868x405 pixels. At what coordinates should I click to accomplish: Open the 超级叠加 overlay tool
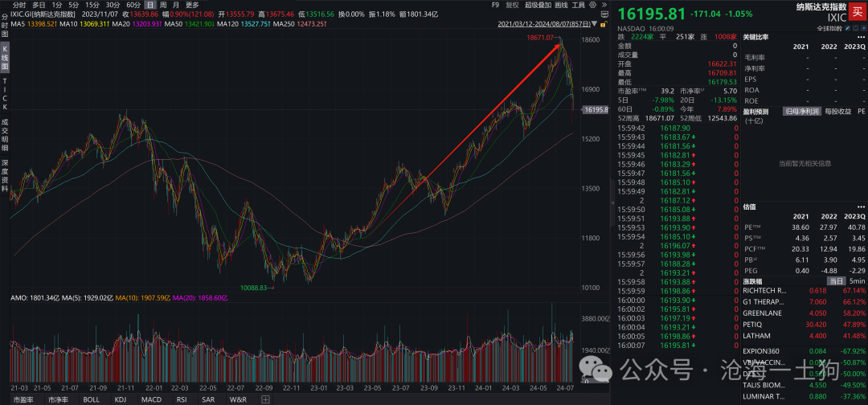click(x=538, y=5)
